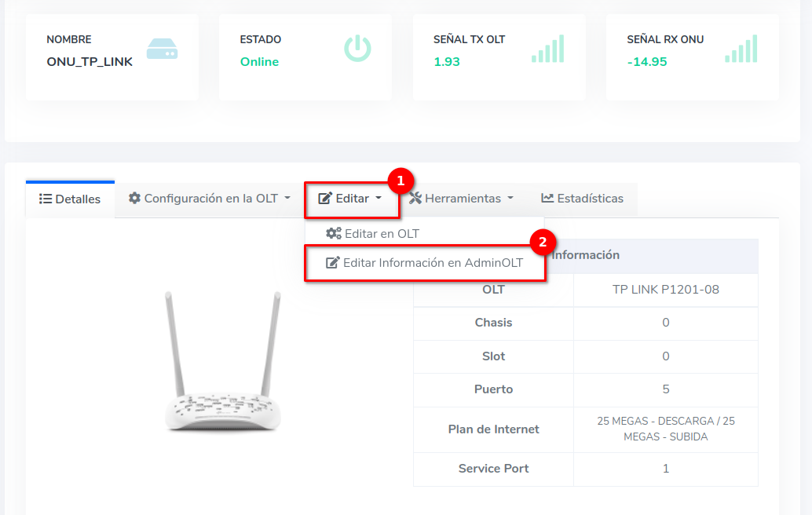This screenshot has width=812, height=515.
Task: Select Editar en OLT menu entry
Action: click(382, 234)
